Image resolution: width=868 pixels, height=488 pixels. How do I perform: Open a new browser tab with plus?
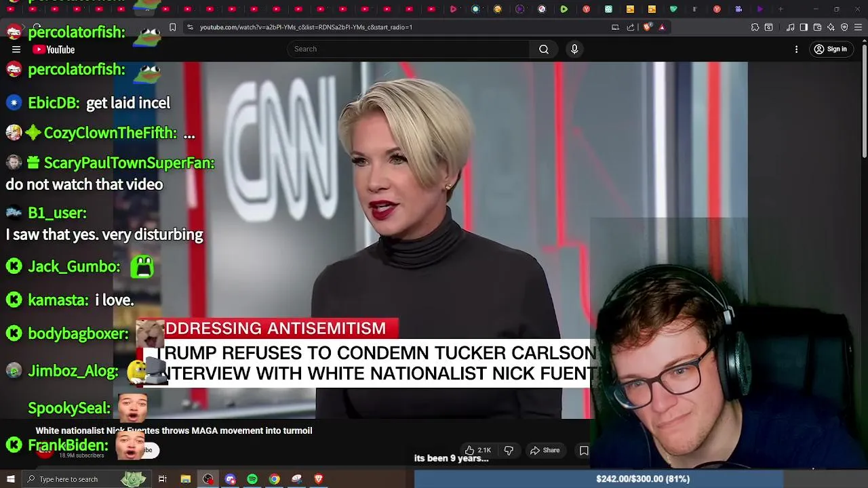click(x=781, y=9)
